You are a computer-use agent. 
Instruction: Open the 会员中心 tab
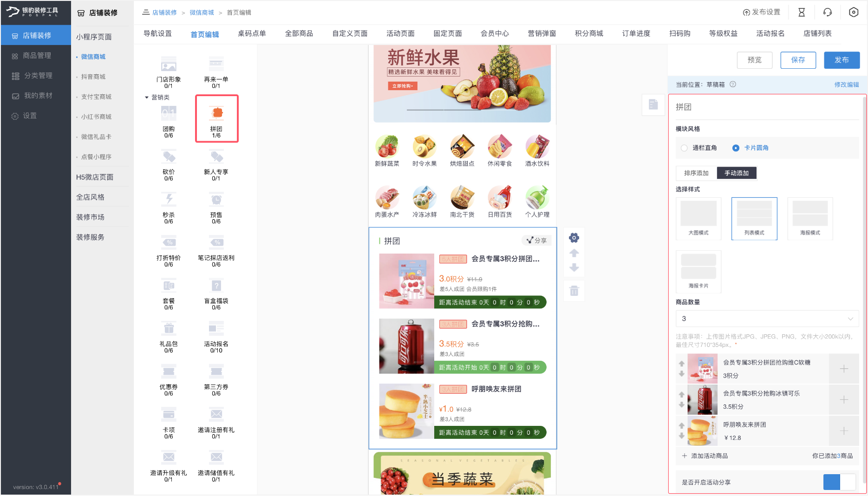pos(495,33)
